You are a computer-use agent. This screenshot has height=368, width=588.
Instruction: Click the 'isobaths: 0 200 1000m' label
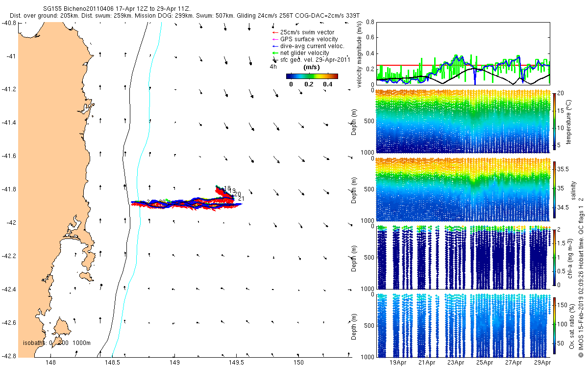click(57, 343)
